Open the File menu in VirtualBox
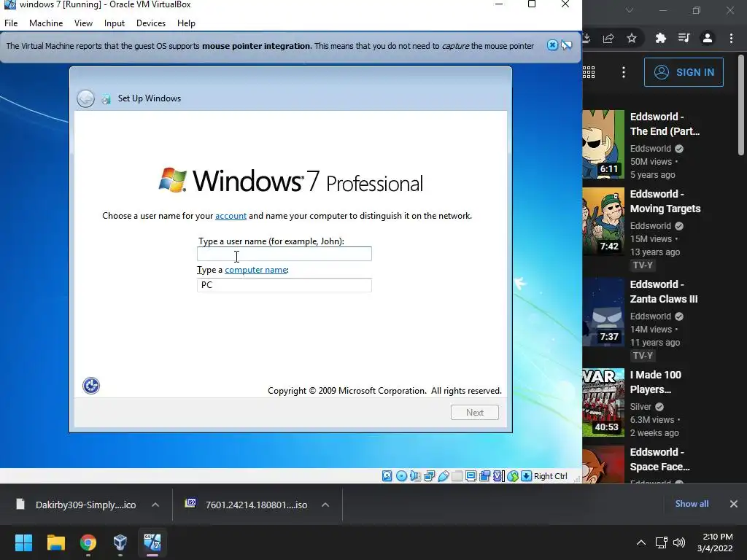Screen dimensions: 747x560 pyautogui.click(x=11, y=23)
